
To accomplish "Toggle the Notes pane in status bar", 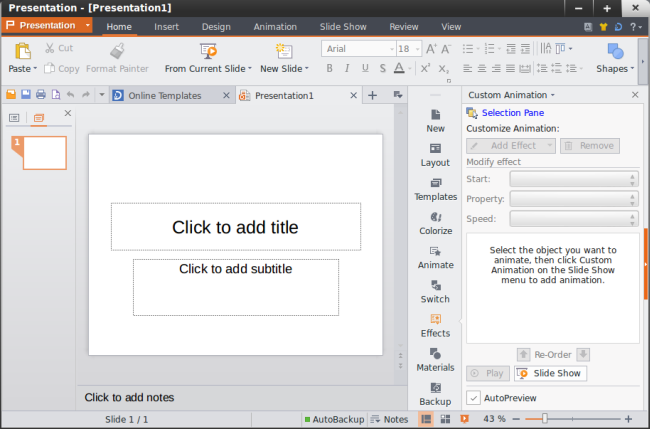I will click(389, 419).
